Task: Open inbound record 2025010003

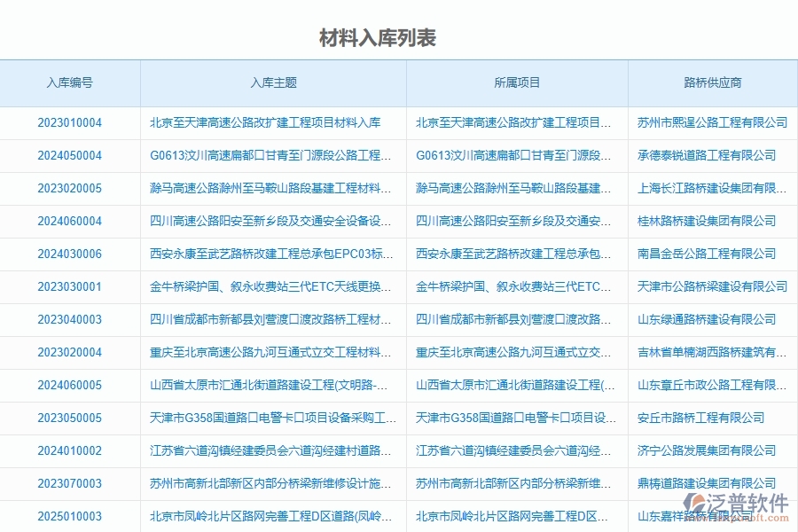Action: [72, 516]
